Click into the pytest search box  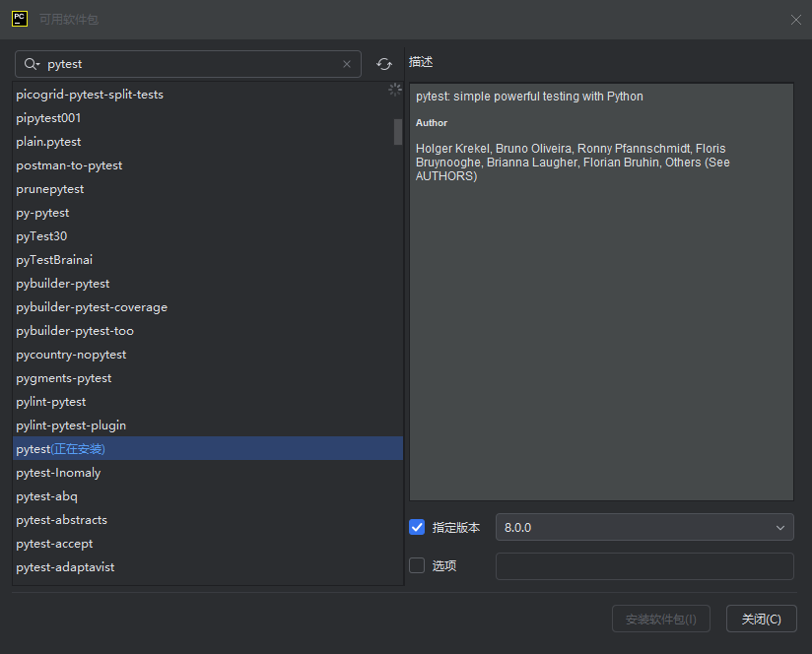(x=188, y=64)
